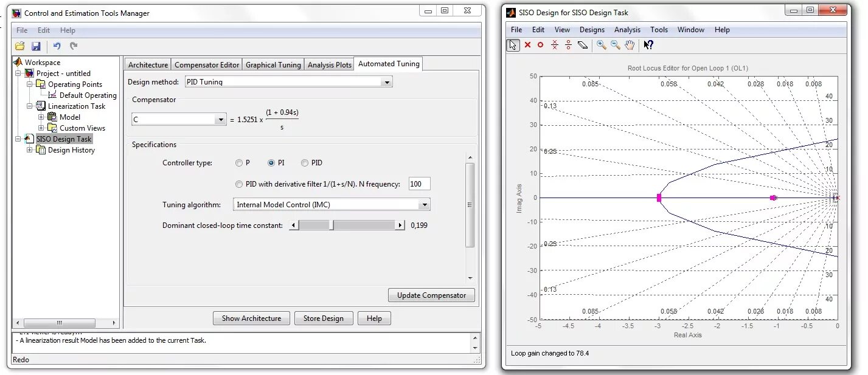Viewport: 868px width, 375px height.
Task: Click the pink closed-loop pole near -3
Action: 659,198
